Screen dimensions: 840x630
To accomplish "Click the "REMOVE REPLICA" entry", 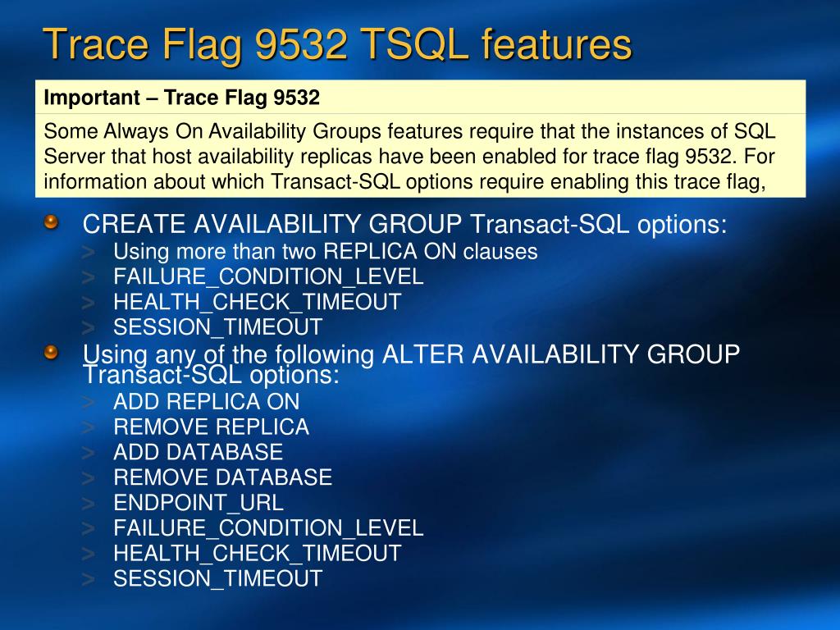I will coord(211,427).
